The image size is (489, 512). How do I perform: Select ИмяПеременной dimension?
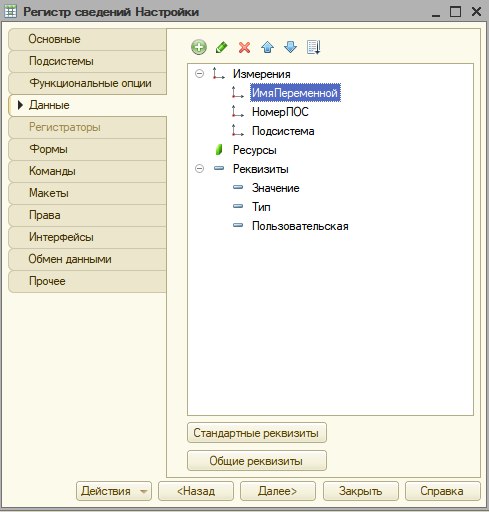295,93
